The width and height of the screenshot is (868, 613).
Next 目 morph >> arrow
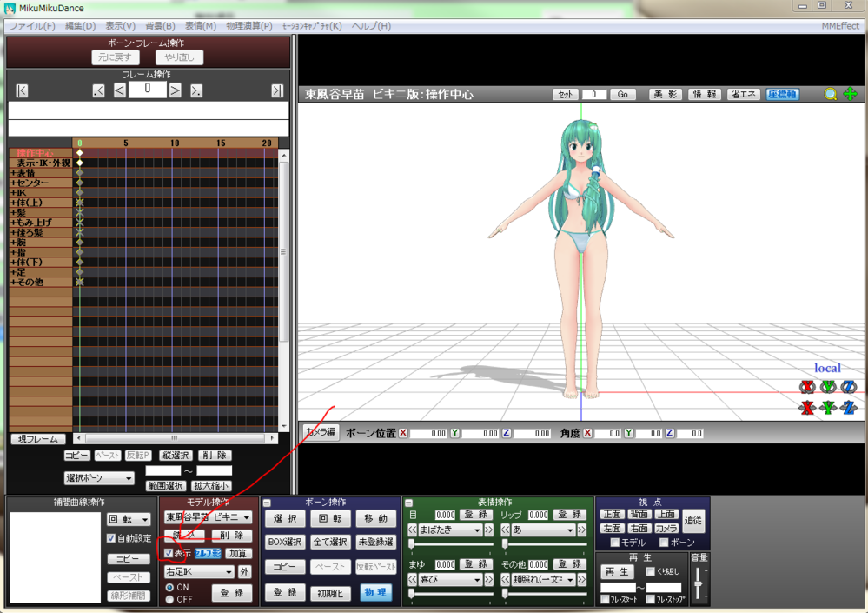(489, 530)
